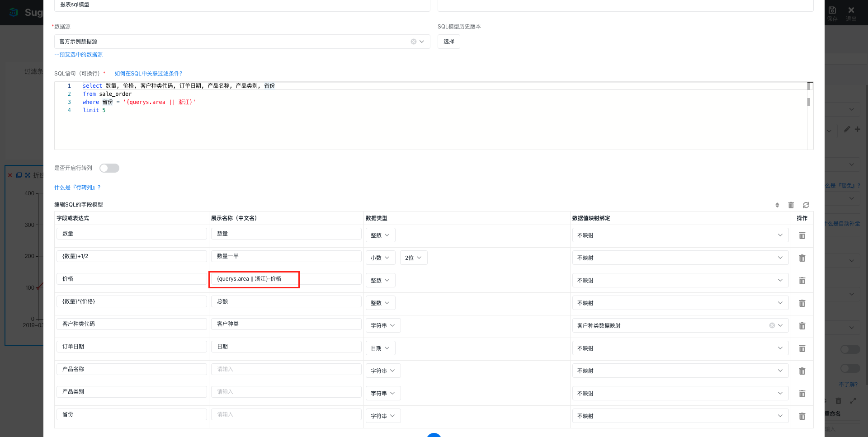Click the exit X icon in the top bar
Image resolution: width=868 pixels, height=437 pixels.
(851, 10)
